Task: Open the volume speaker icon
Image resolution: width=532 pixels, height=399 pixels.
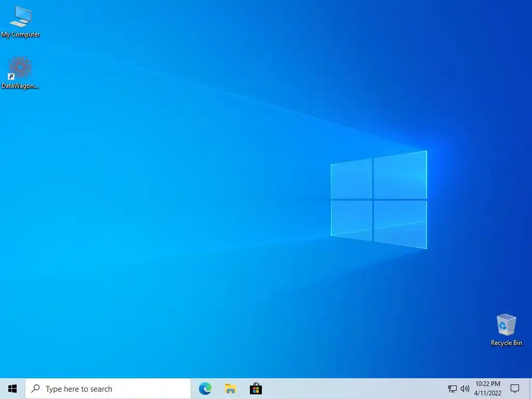Action: [x=465, y=389]
